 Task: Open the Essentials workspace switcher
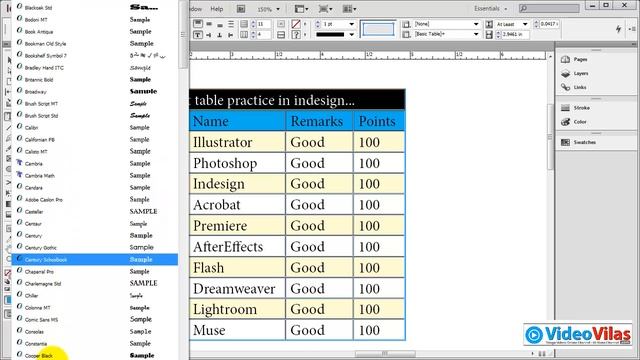pyautogui.click(x=491, y=9)
